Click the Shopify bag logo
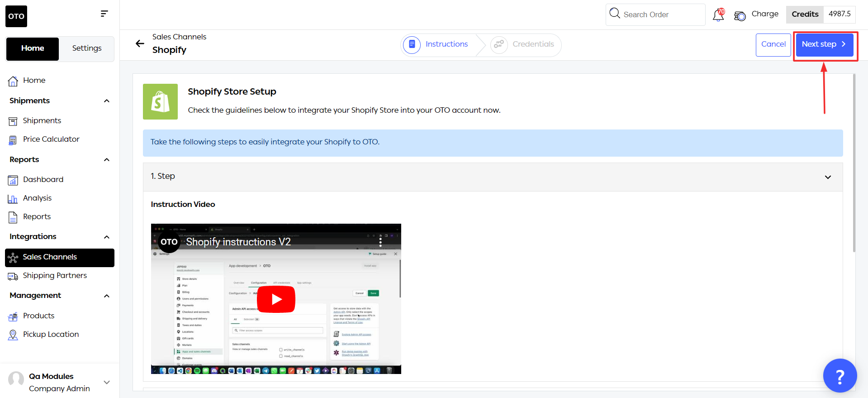The width and height of the screenshot is (868, 398). [160, 101]
